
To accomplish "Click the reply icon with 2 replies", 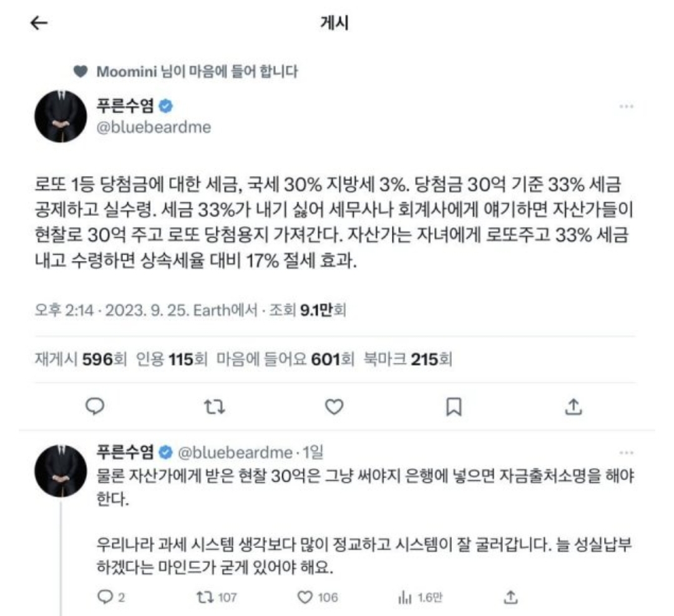I will click(111, 597).
